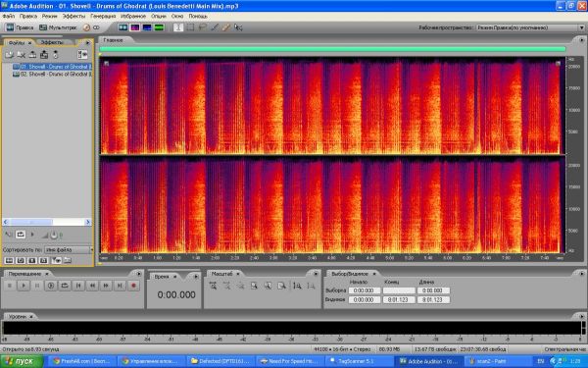Screen dimensions: 588x368
Task: Click Files panel advanced options icon
Action: [x=82, y=55]
